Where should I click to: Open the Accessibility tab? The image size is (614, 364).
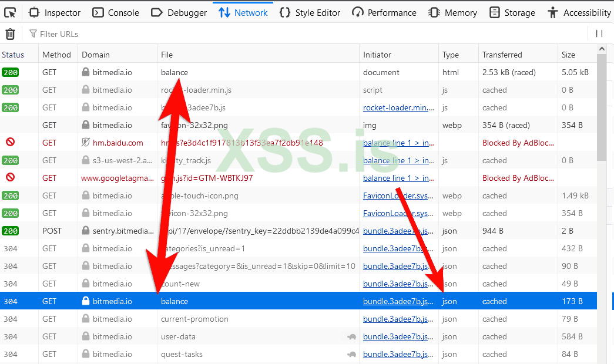579,12
